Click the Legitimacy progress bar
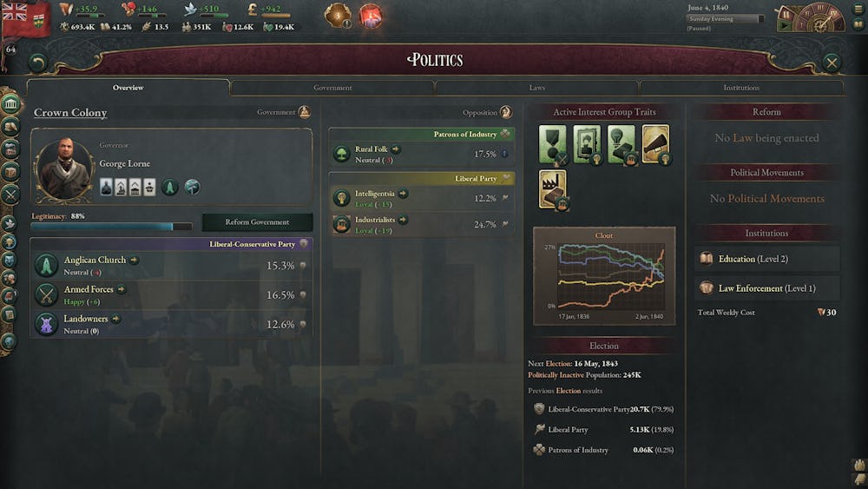This screenshot has height=489, width=868. click(x=111, y=227)
